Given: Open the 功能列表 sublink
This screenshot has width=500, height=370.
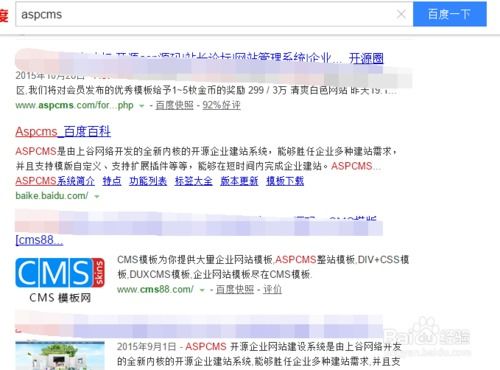Looking at the screenshot, I should [148, 181].
